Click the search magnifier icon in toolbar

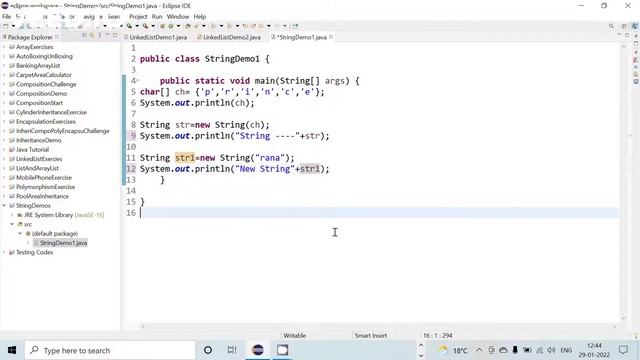click(x=611, y=26)
